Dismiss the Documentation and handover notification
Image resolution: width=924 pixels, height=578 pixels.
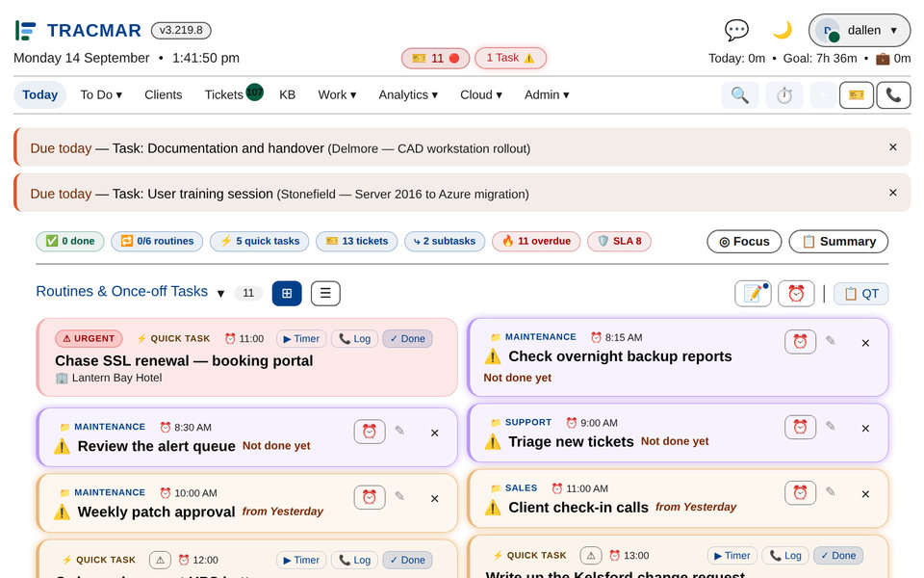(893, 146)
